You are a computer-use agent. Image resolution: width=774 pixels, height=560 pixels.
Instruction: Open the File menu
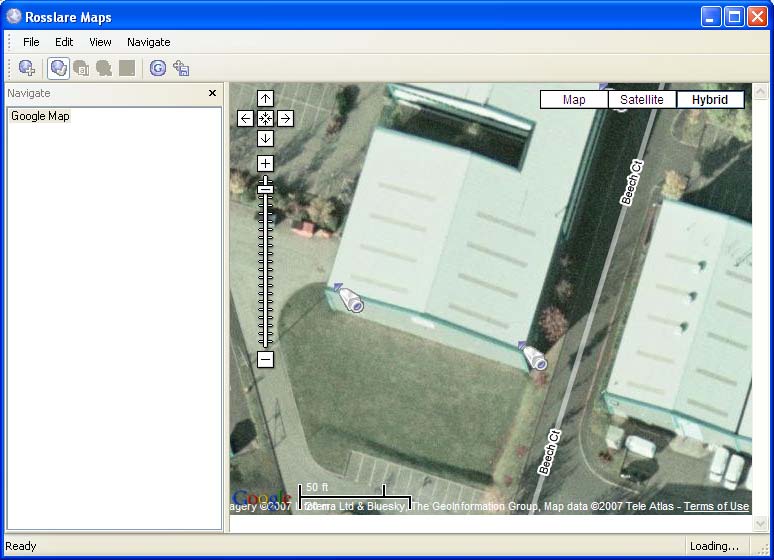(31, 42)
